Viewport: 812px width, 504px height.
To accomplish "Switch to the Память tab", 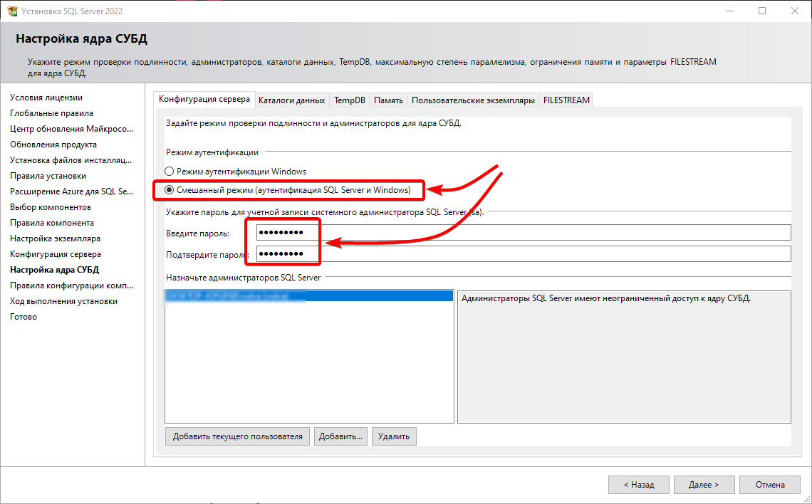I will [388, 100].
